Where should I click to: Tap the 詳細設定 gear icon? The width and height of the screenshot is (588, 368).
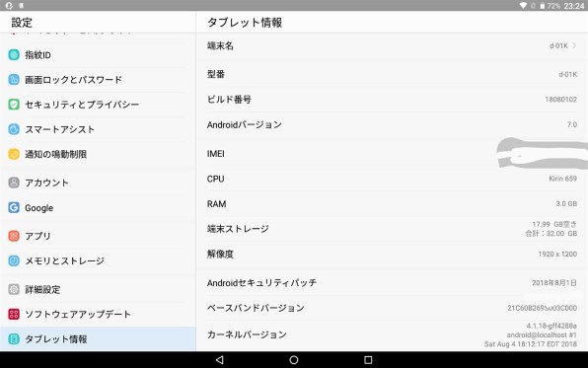14,289
